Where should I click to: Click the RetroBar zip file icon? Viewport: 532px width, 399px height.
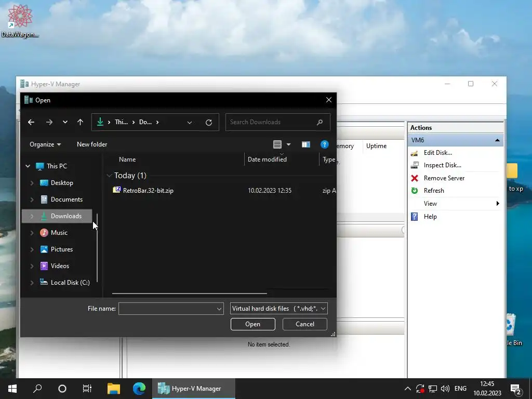tap(117, 190)
